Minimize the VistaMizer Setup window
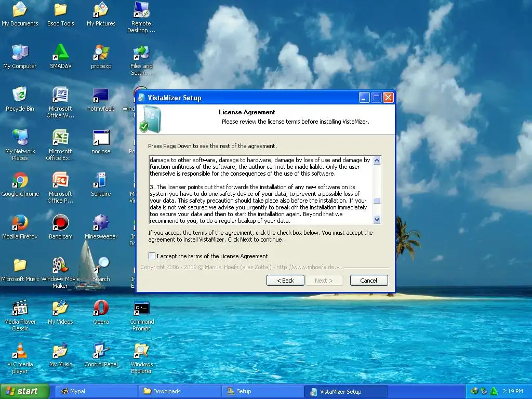Viewport: 532px width, 399px height. click(364, 98)
